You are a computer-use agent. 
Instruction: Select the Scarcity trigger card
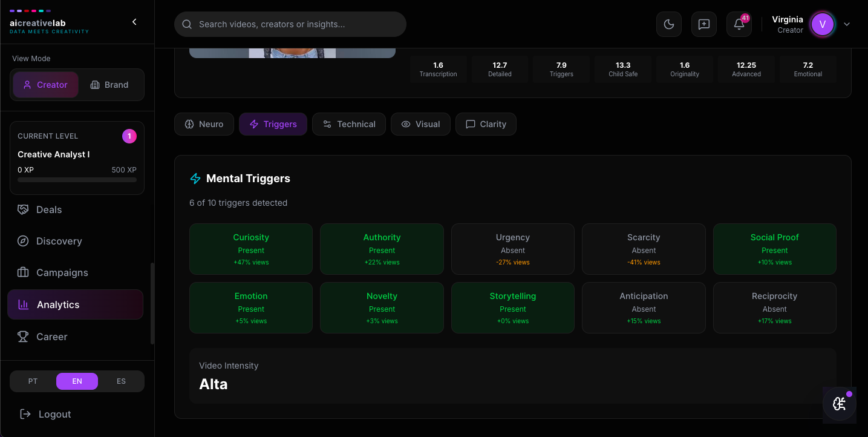coord(644,249)
